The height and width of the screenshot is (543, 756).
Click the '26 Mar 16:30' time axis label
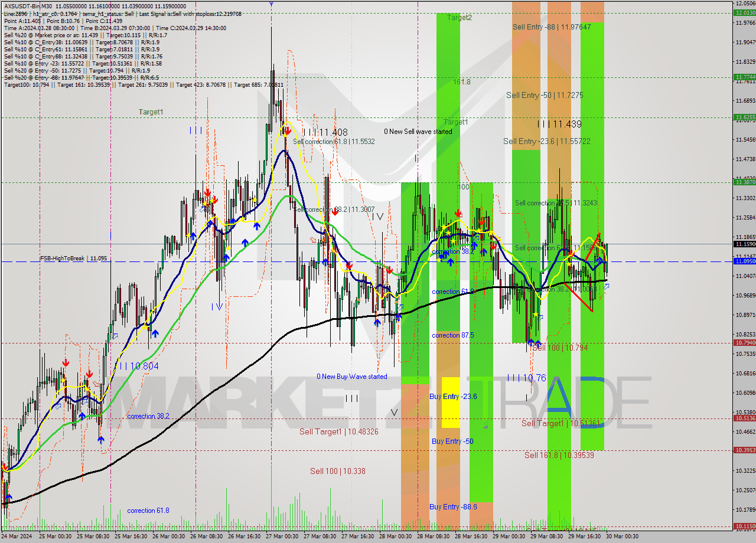243,537
